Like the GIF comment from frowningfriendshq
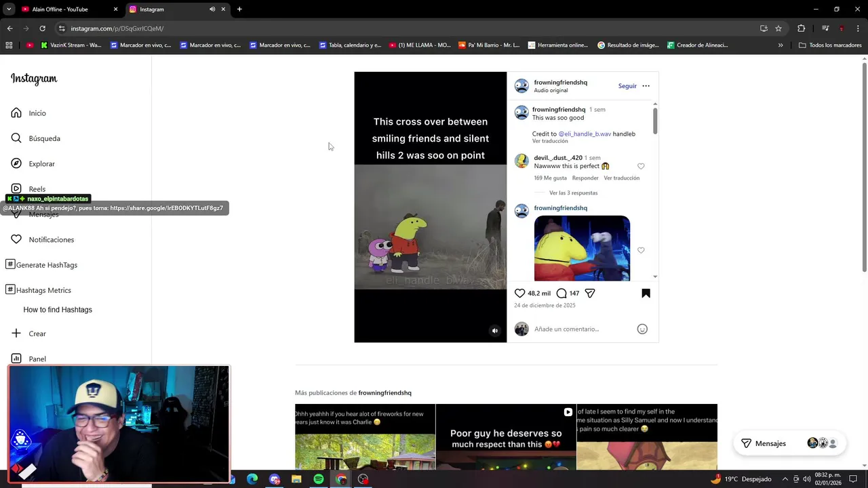868x488 pixels. 641,250
